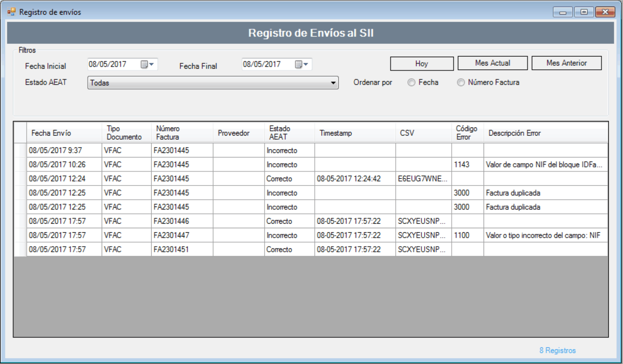Click the Mes Actual button
The height and width of the screenshot is (364, 623).
tap(493, 63)
